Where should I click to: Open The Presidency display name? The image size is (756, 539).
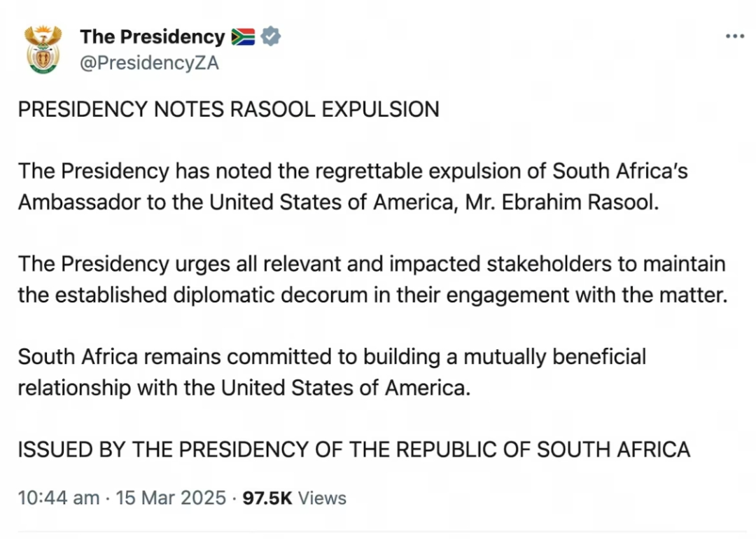pyautogui.click(x=153, y=36)
